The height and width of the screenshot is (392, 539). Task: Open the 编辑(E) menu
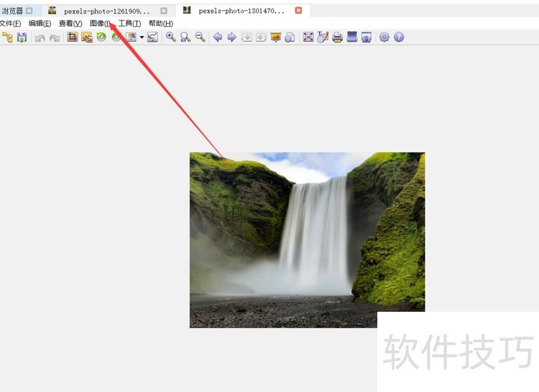tap(40, 24)
